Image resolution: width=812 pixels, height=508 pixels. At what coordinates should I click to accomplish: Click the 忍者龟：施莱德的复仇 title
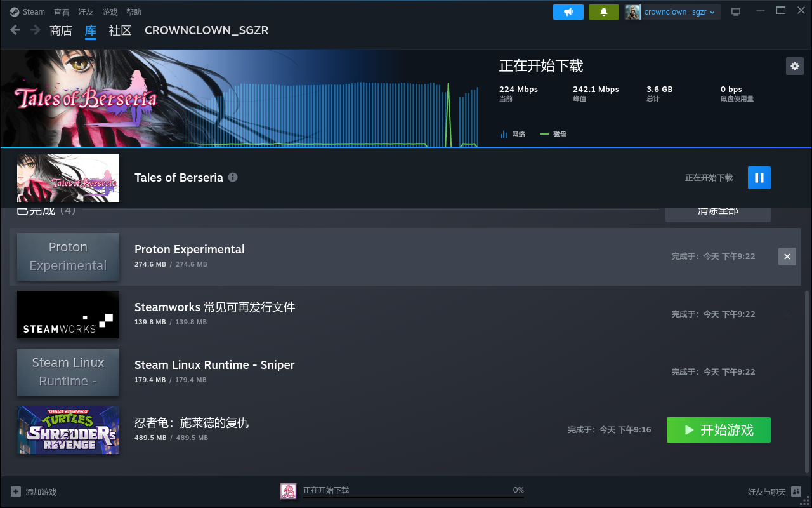[192, 423]
